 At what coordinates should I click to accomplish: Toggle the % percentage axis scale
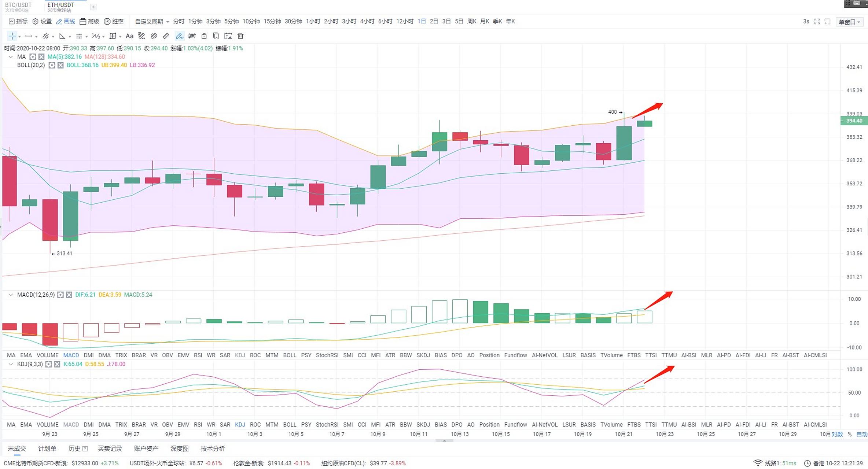click(x=850, y=434)
